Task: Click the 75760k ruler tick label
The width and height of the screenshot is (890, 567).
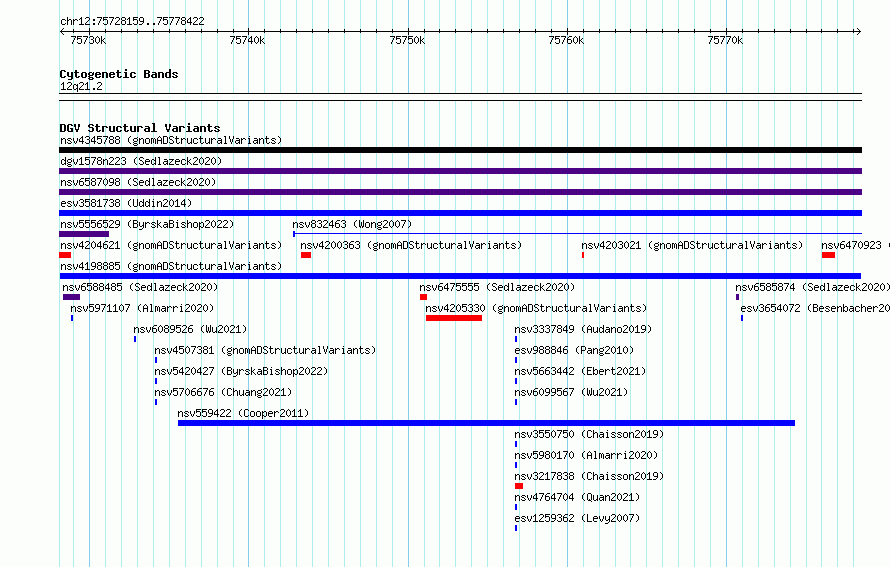Action: tap(566, 40)
